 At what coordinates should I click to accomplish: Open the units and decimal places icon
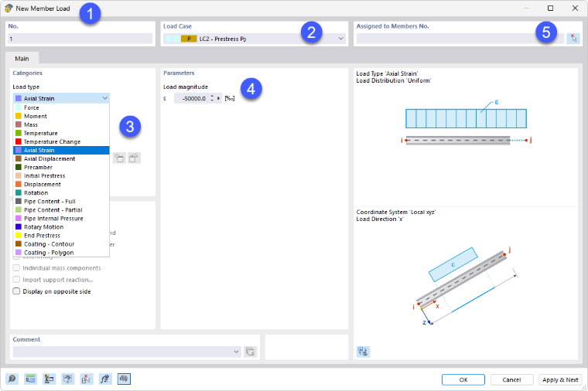30,379
